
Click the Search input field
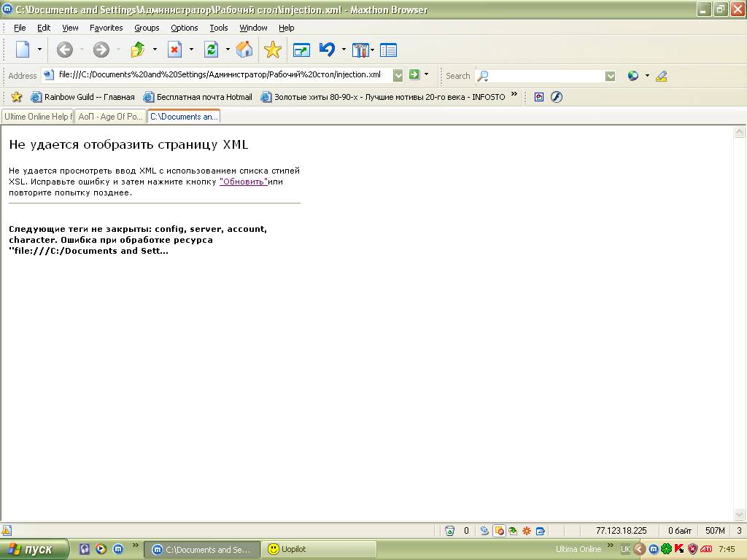(x=547, y=76)
